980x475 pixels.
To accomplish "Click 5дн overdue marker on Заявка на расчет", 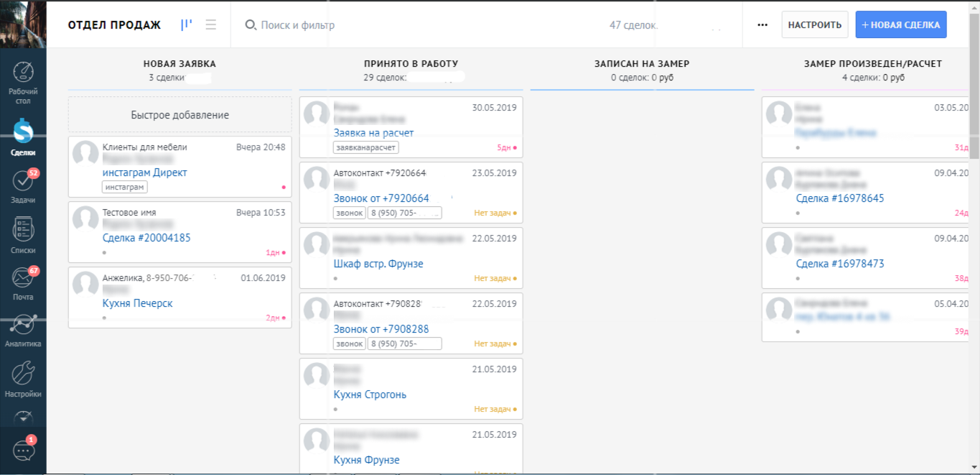I will tap(507, 147).
